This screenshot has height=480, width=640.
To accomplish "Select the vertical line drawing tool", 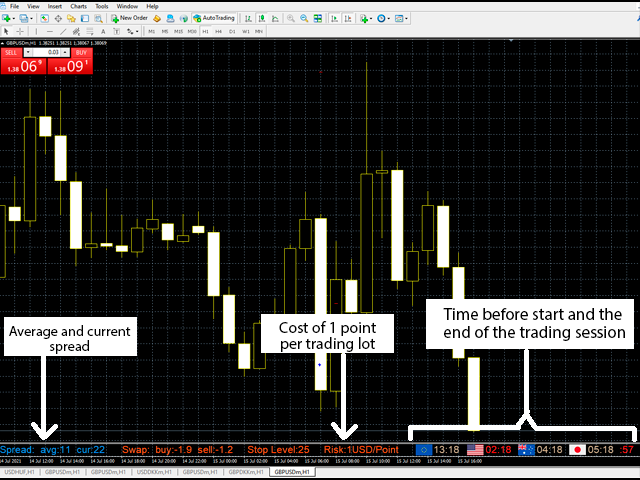I will 36,31.
